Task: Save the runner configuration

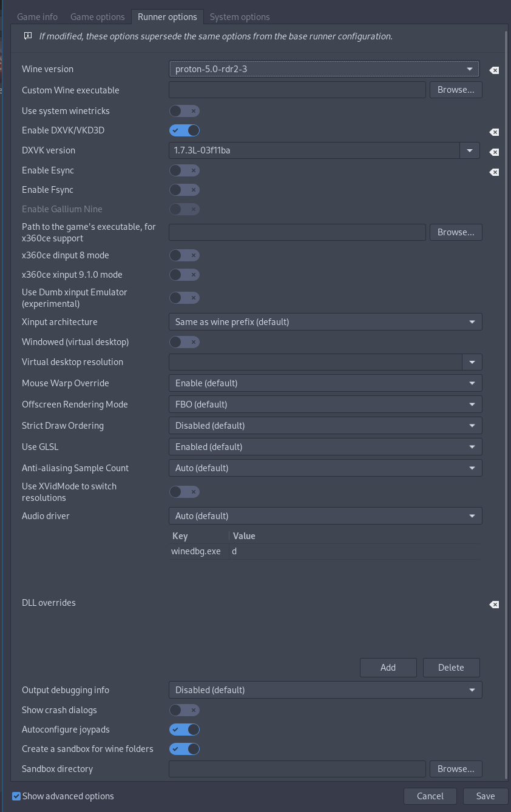Action: (486, 796)
